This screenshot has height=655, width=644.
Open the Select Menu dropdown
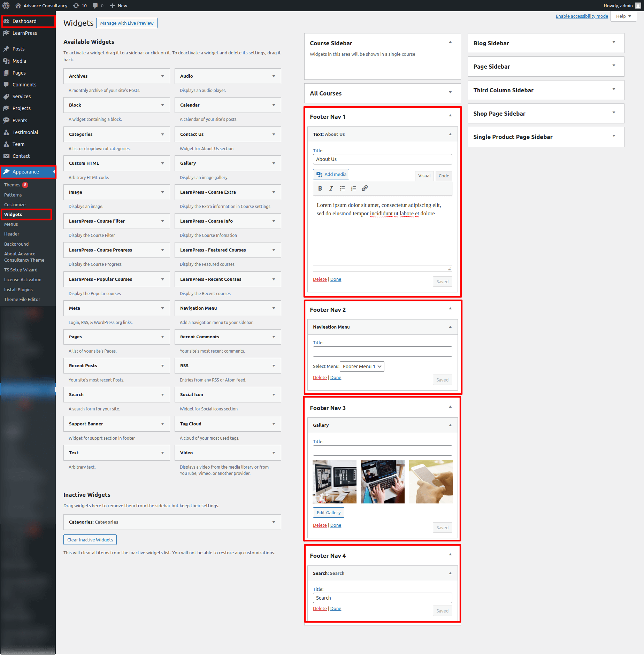point(362,367)
